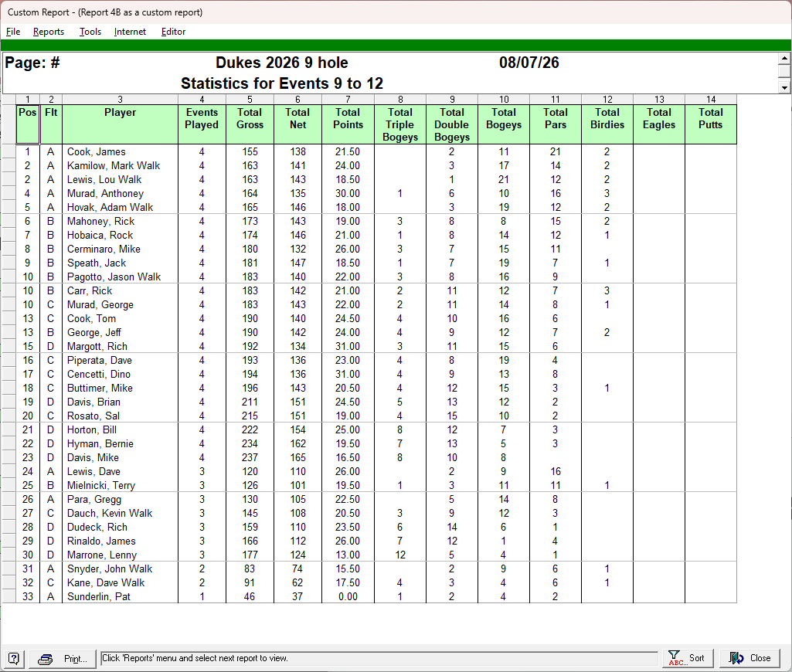Click the Close door icon
The height and width of the screenshot is (672, 792).
pyautogui.click(x=736, y=658)
